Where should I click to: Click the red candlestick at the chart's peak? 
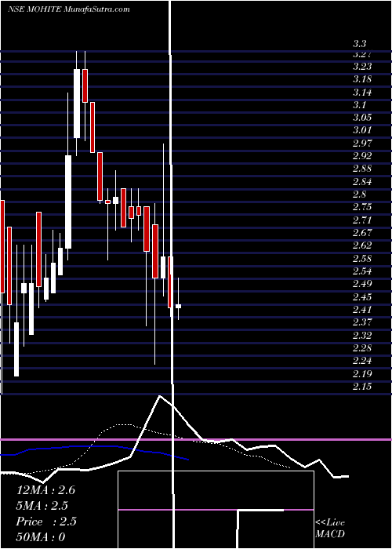coord(85,85)
